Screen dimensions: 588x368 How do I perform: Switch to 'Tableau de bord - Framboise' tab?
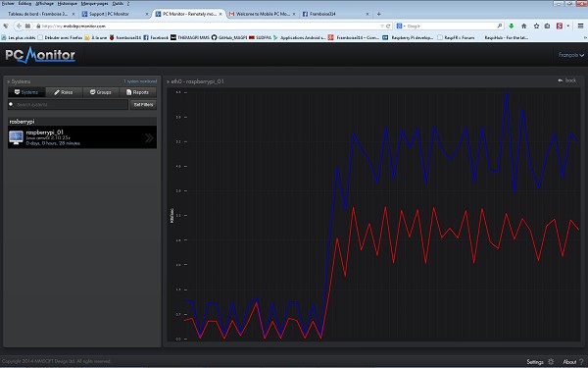pyautogui.click(x=38, y=14)
